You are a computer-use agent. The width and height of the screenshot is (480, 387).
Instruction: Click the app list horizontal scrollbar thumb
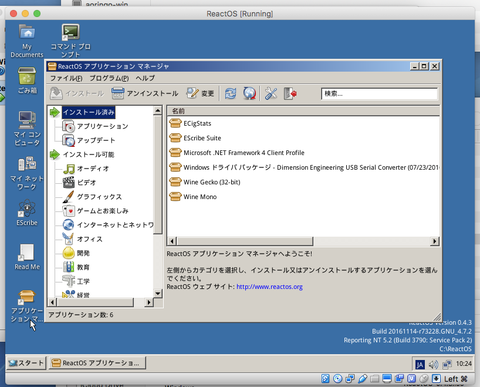point(245,241)
